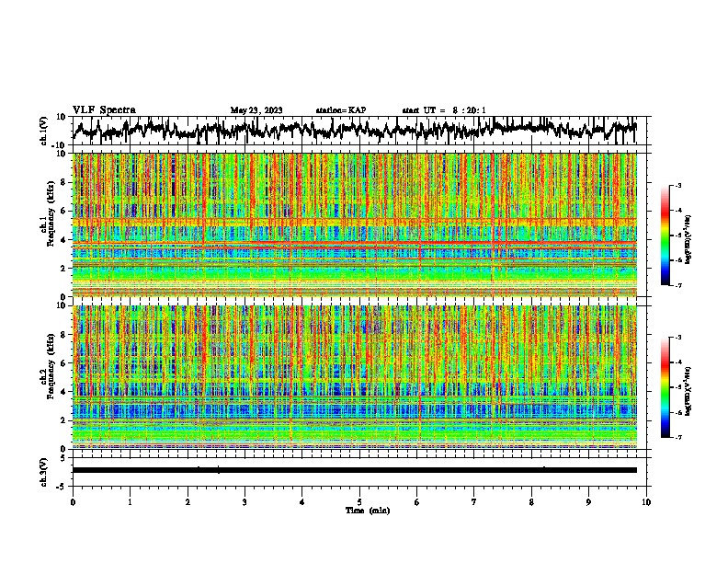Select the "start UT = 8 : 20: 1" text

(444, 110)
